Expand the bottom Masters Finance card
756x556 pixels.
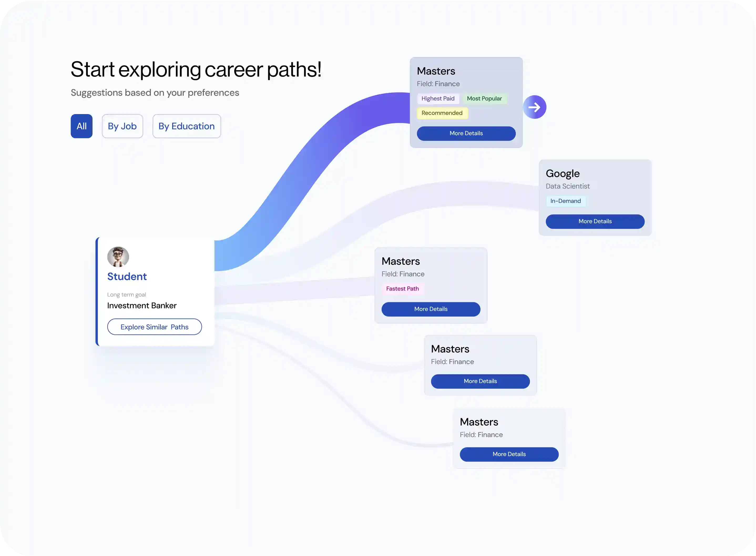coord(508,454)
